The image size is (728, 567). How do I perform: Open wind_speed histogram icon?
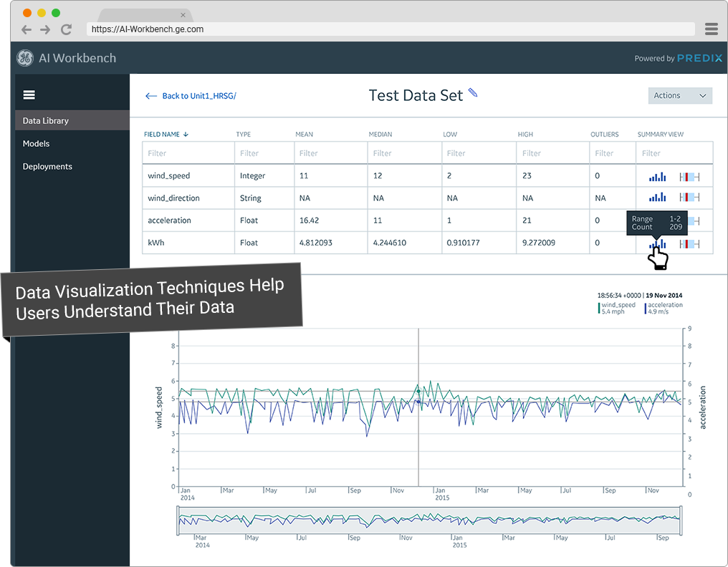658,177
